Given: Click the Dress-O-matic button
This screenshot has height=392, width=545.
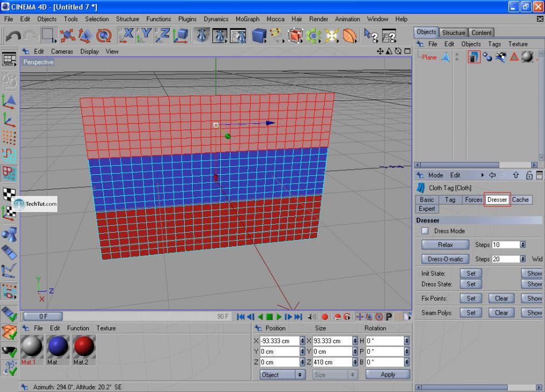Looking at the screenshot, I should (x=445, y=259).
